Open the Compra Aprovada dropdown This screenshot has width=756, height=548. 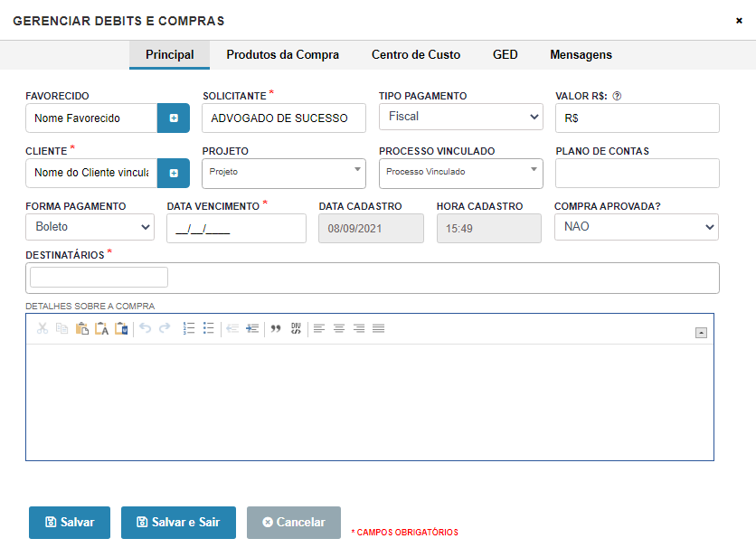(x=637, y=227)
